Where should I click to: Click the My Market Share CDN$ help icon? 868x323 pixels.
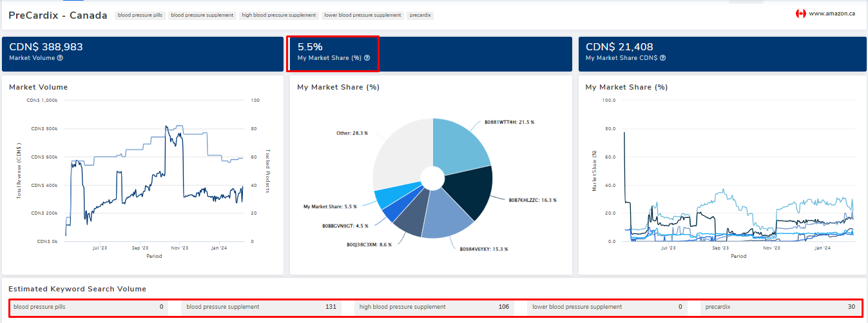(662, 58)
